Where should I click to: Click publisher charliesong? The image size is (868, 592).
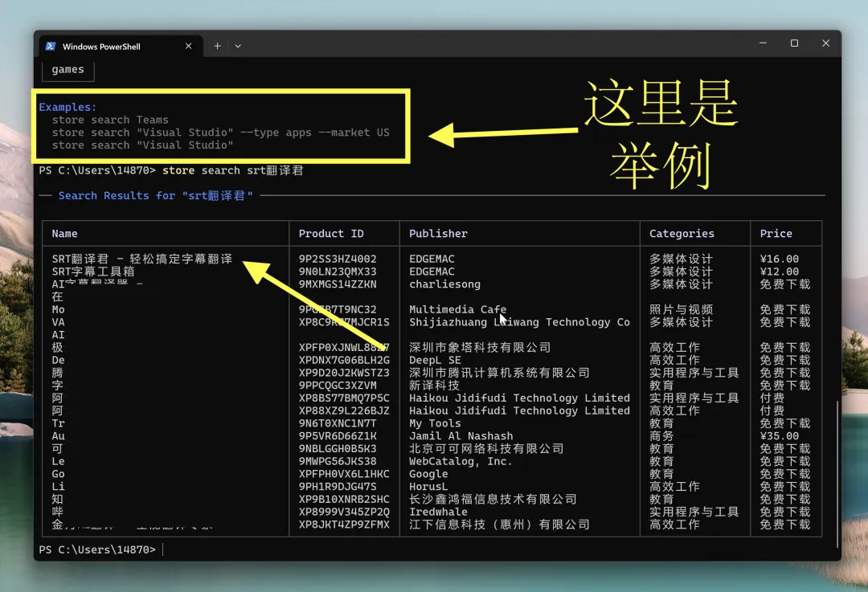tap(444, 284)
